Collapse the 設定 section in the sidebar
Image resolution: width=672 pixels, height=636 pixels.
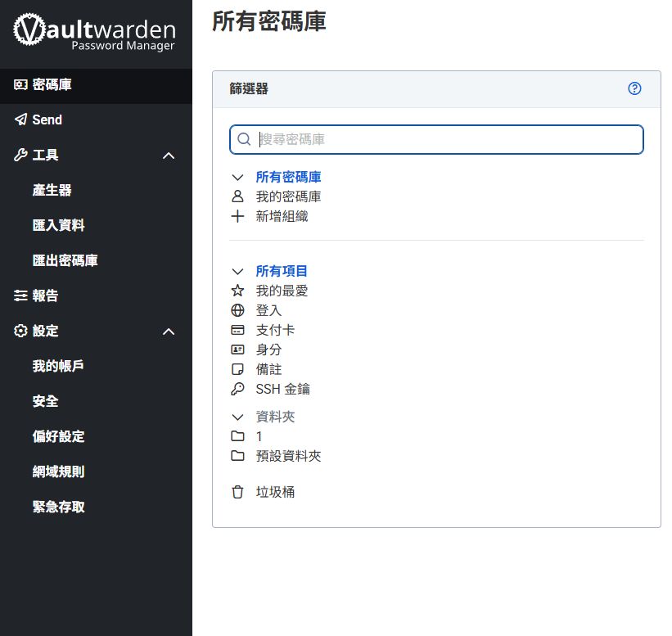coord(169,332)
